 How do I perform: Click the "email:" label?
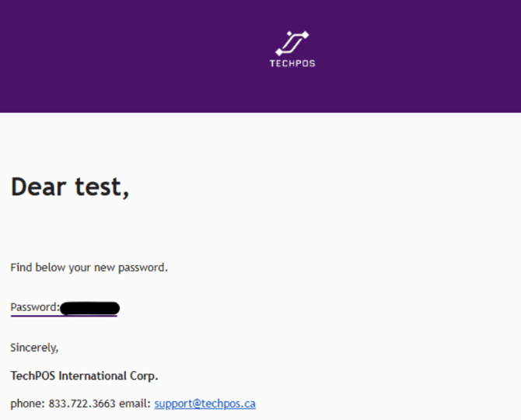(136, 404)
